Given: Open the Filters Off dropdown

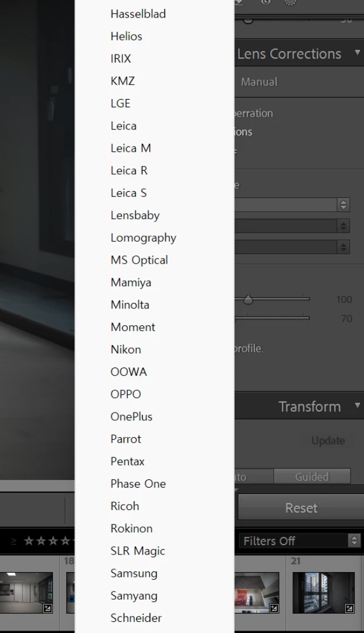Looking at the screenshot, I should click(300, 541).
